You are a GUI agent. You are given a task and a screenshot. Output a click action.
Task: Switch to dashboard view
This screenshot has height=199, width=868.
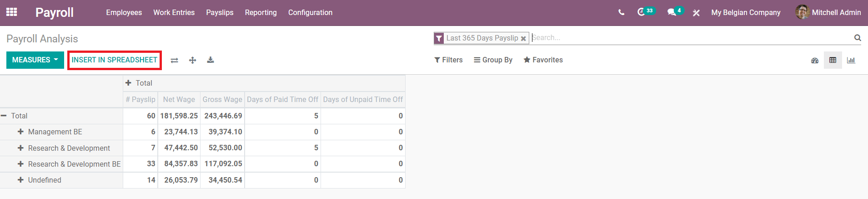point(815,60)
